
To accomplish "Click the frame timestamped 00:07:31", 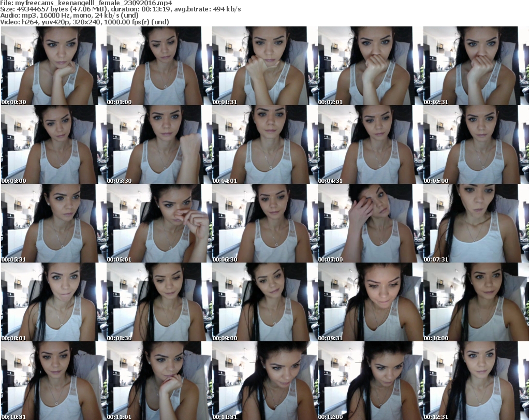I will [476, 224].
